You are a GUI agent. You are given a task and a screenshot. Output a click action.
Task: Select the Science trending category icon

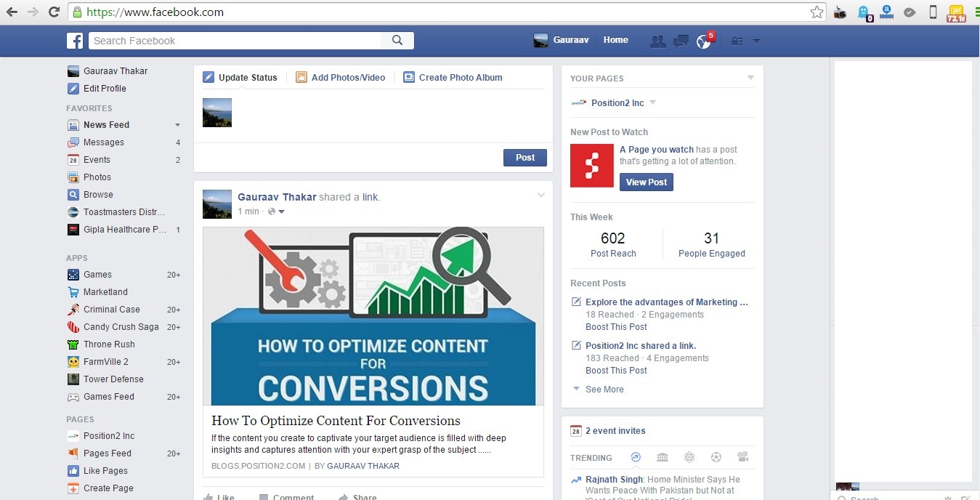(689, 457)
